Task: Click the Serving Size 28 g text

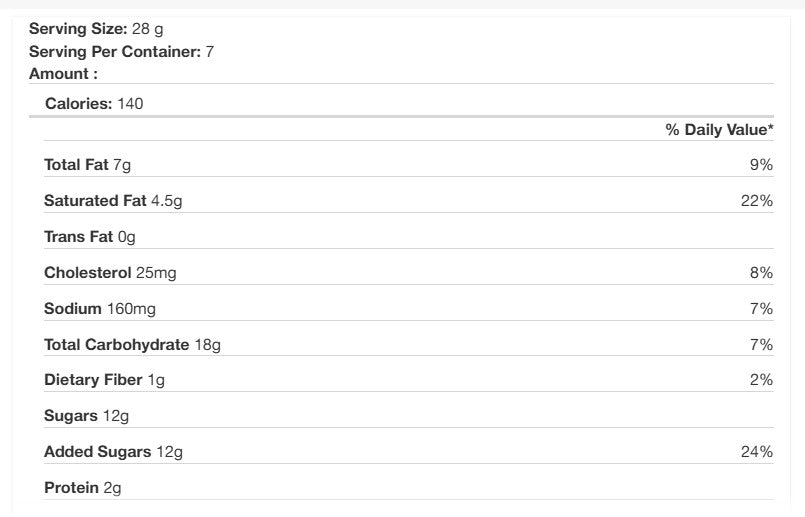Action: coord(96,29)
